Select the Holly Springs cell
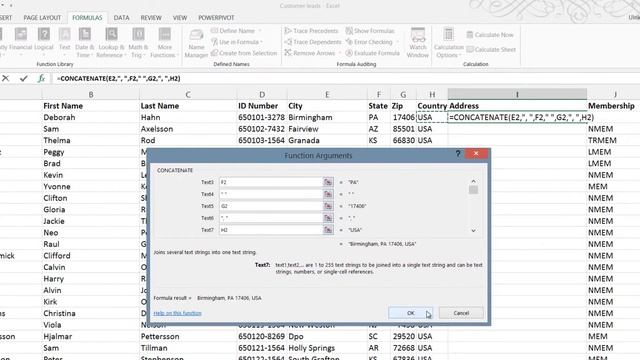This screenshot has height=360, width=640. pyautogui.click(x=327, y=348)
